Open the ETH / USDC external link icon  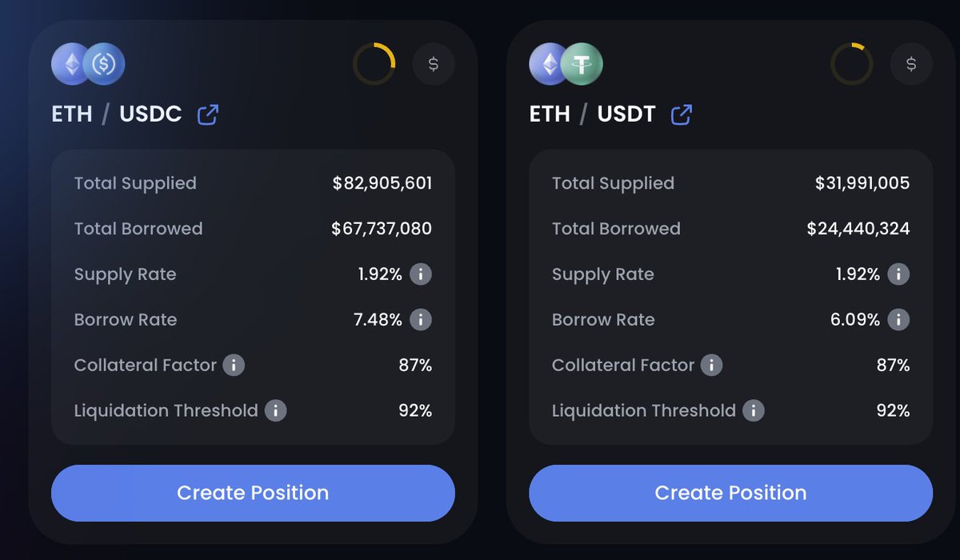click(x=208, y=114)
